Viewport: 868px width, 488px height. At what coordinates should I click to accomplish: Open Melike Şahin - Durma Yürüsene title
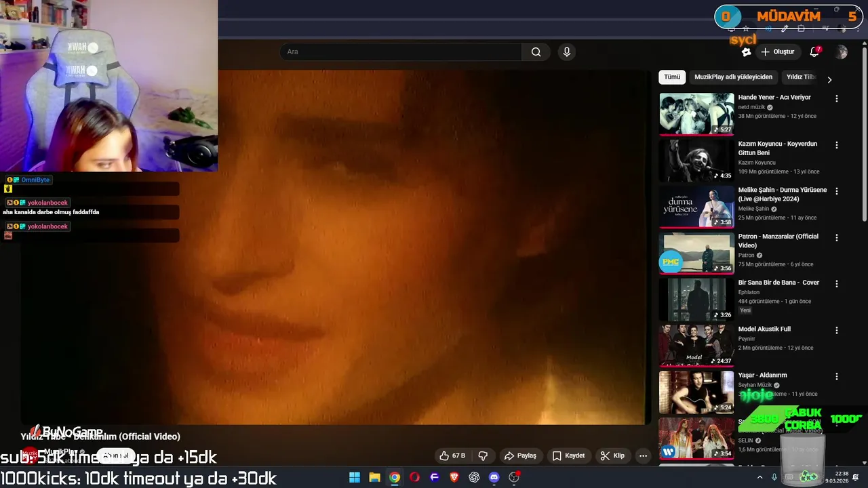pyautogui.click(x=783, y=195)
